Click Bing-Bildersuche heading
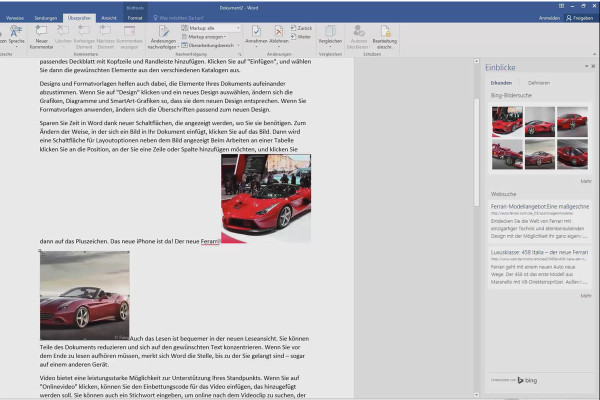Viewport: 600px width, 400px height. coord(511,95)
